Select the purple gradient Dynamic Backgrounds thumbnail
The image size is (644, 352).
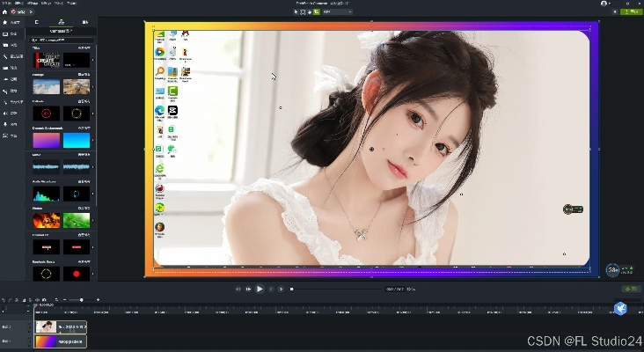pyautogui.click(x=46, y=140)
